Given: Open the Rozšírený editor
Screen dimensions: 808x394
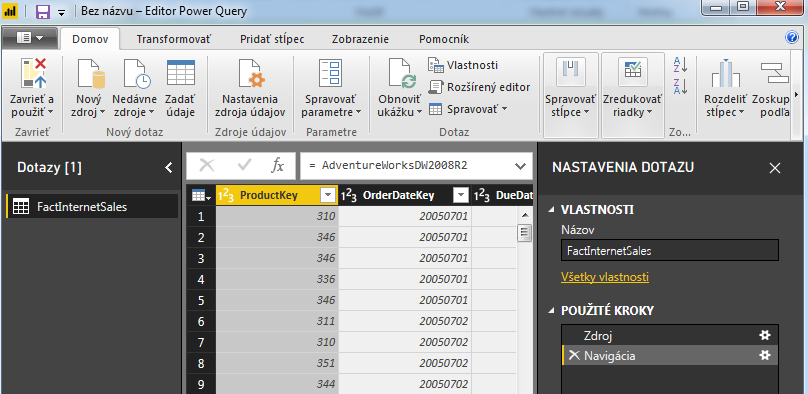Looking at the screenshot, I should coord(479,87).
